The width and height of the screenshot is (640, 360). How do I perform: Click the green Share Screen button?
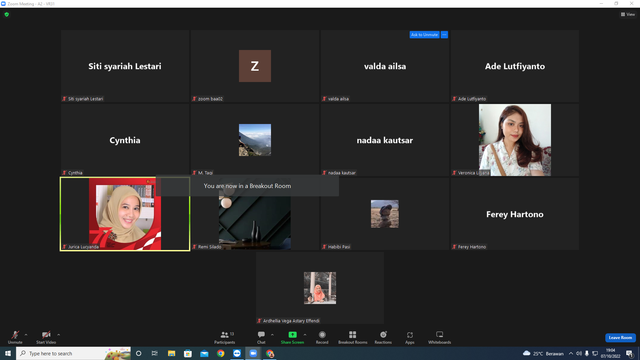click(x=292, y=337)
